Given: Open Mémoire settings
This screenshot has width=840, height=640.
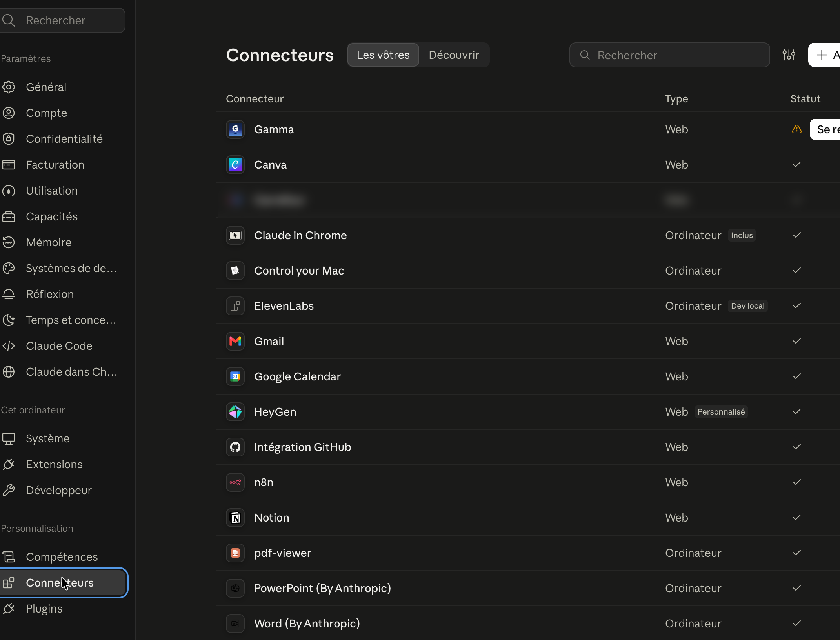Looking at the screenshot, I should [x=63, y=242].
